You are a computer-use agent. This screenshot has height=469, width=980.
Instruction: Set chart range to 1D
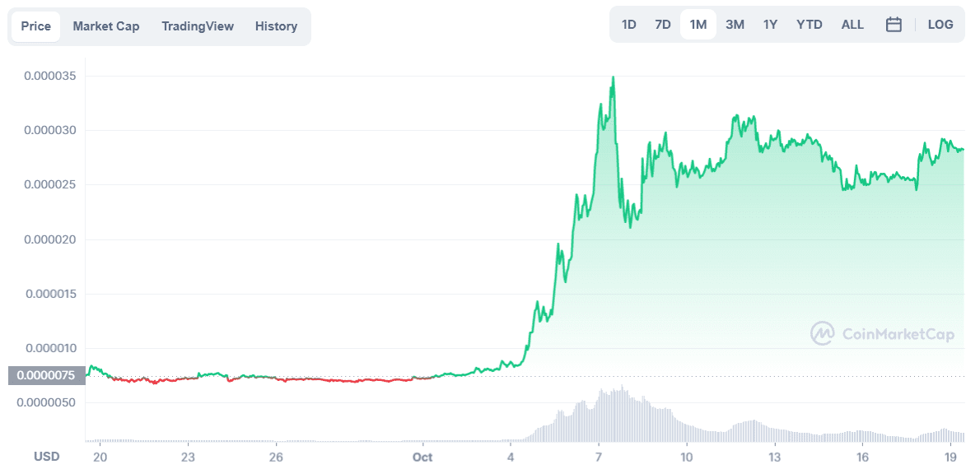pos(629,25)
